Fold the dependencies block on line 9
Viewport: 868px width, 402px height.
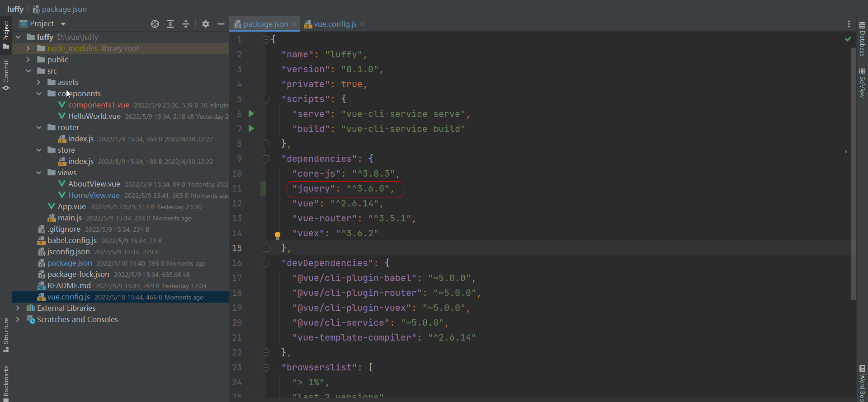pyautogui.click(x=266, y=159)
